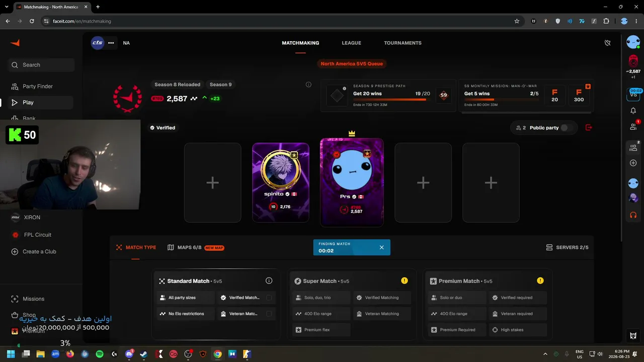
Task: Select the Premium Match card title
Action: tap(459, 281)
